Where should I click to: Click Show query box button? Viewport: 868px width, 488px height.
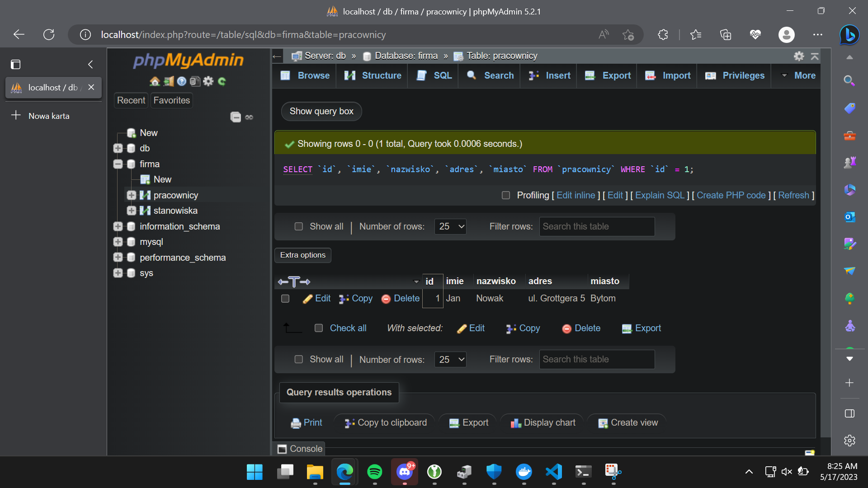point(321,111)
